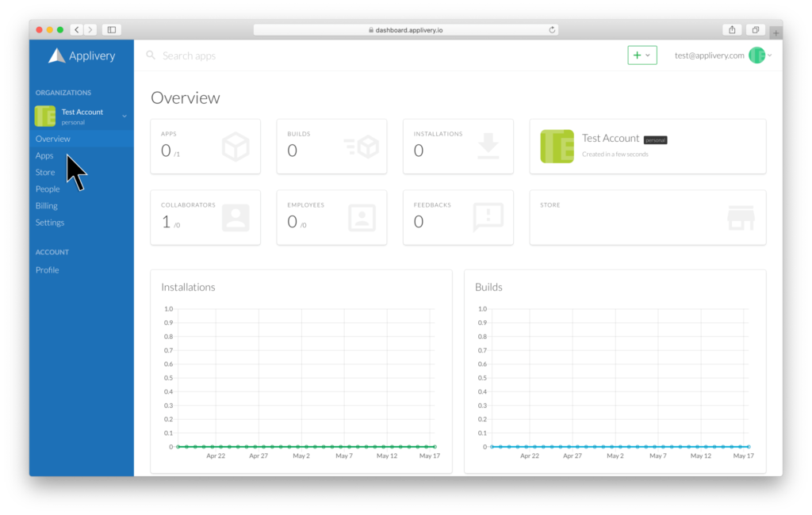812x515 pixels.
Task: Click the Store shop icon
Action: (x=741, y=218)
